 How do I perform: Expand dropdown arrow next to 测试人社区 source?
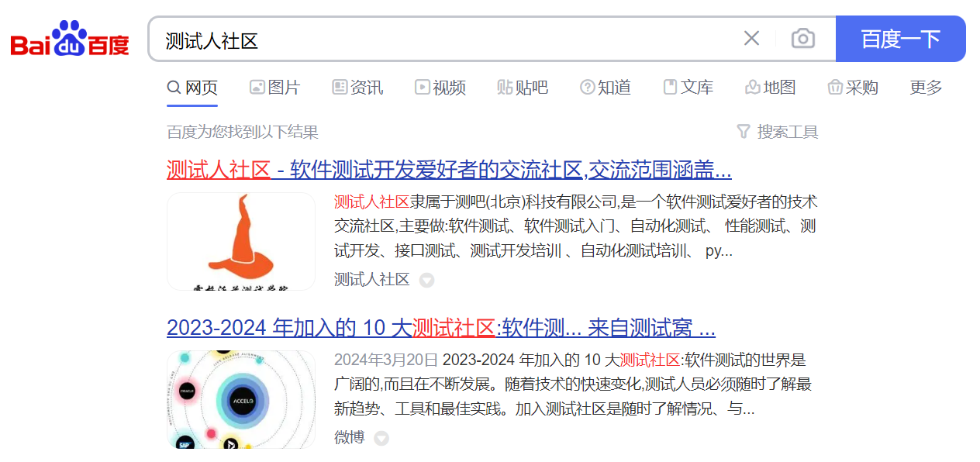point(426,280)
